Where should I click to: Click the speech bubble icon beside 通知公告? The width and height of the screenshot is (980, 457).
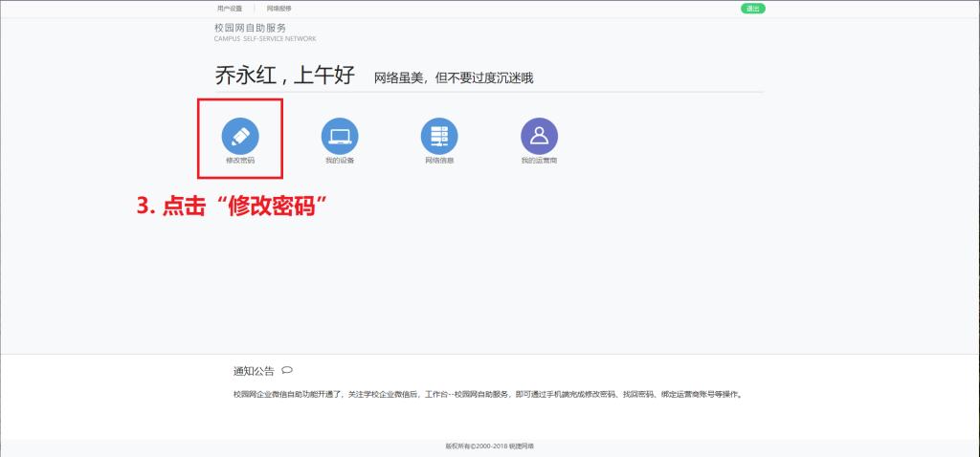tap(287, 370)
